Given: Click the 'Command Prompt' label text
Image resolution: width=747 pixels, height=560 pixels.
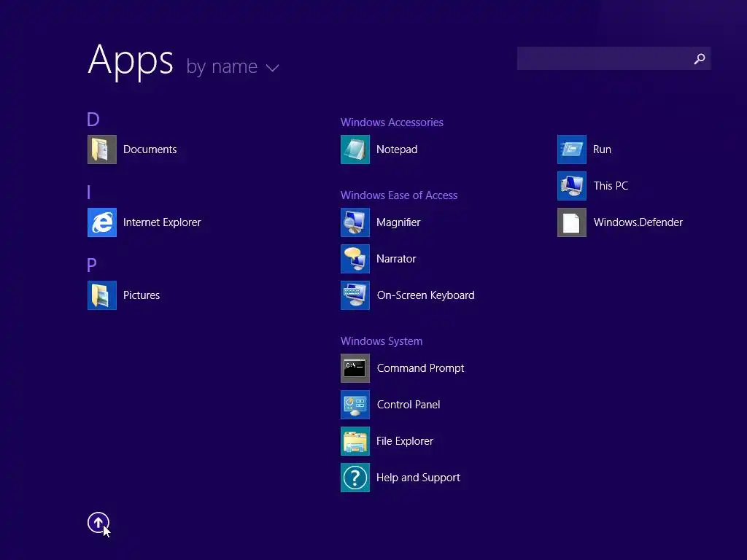Looking at the screenshot, I should [420, 368].
